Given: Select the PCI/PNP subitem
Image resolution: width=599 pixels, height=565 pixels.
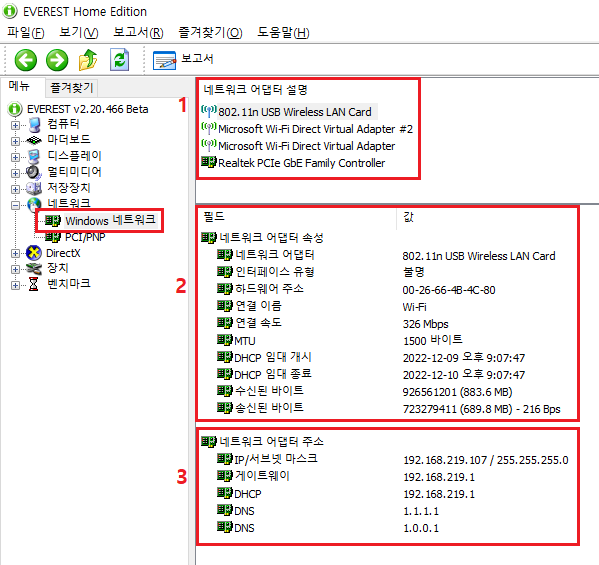Looking at the screenshot, I should click(75, 237).
